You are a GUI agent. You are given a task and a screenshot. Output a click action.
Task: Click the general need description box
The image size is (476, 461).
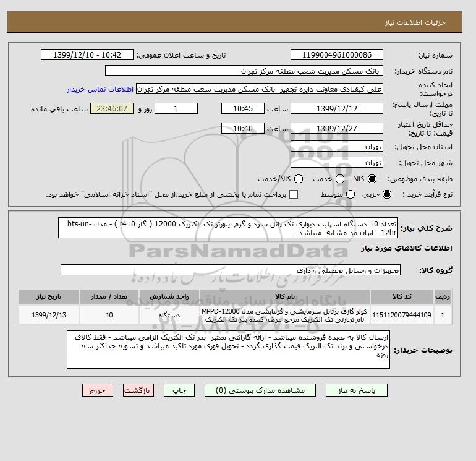(x=228, y=228)
